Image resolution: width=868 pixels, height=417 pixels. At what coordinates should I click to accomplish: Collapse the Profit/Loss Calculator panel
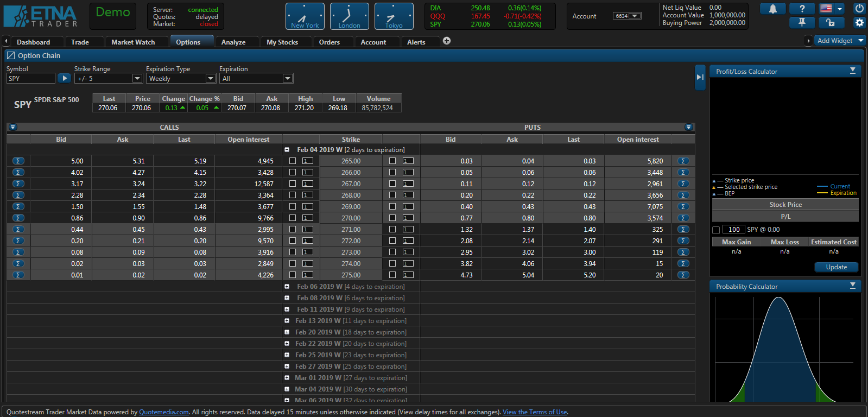point(853,71)
